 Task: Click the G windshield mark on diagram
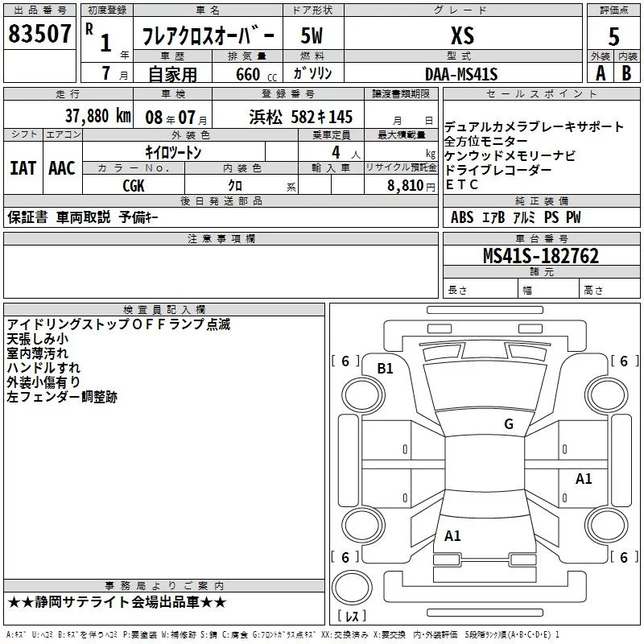509,424
